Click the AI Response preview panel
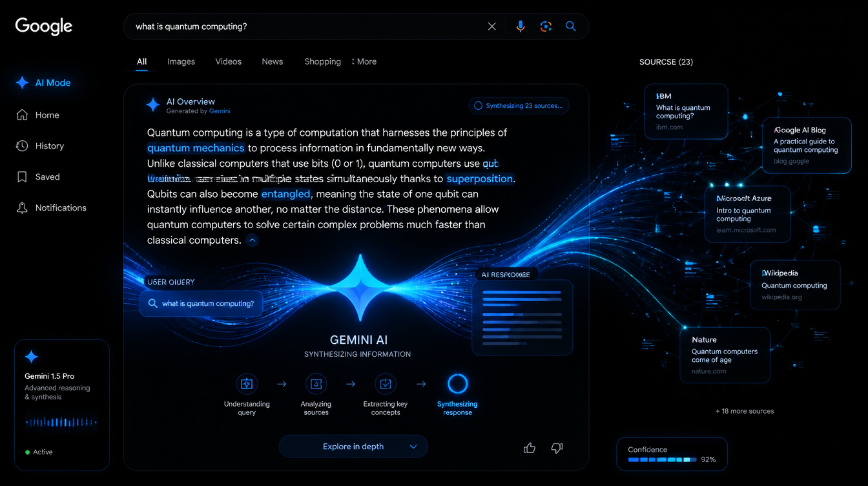This screenshot has width=868, height=486. 522,317
